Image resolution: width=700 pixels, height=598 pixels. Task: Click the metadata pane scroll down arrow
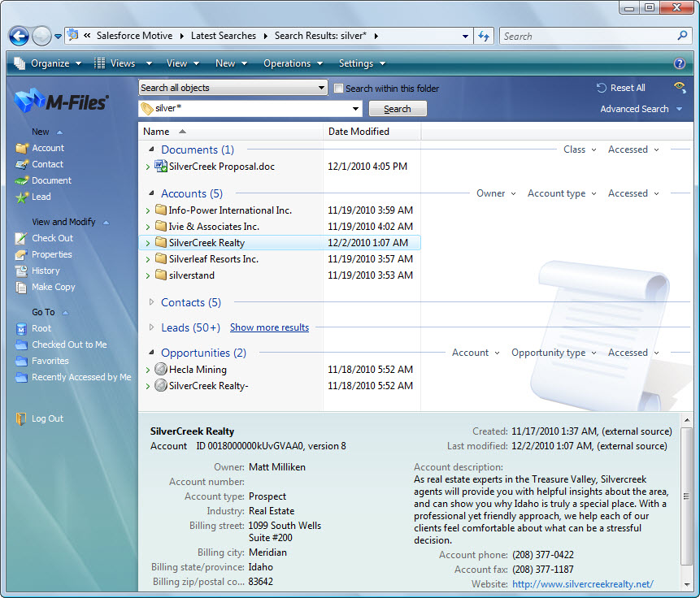687,585
